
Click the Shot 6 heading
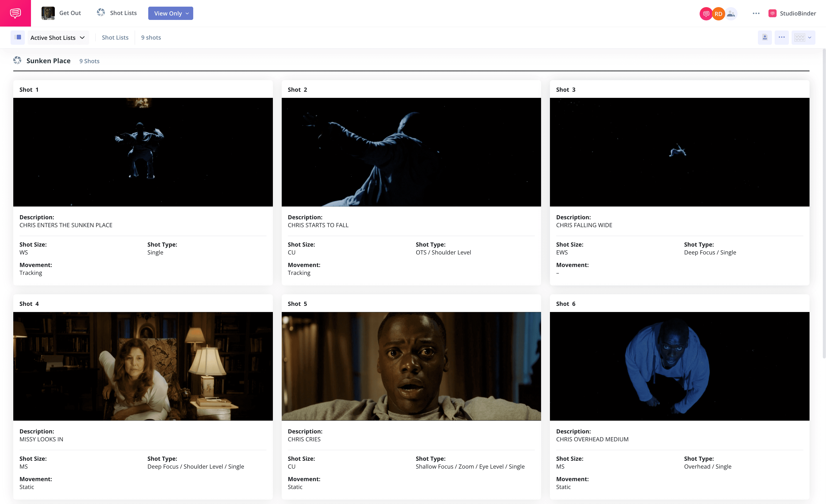point(565,304)
